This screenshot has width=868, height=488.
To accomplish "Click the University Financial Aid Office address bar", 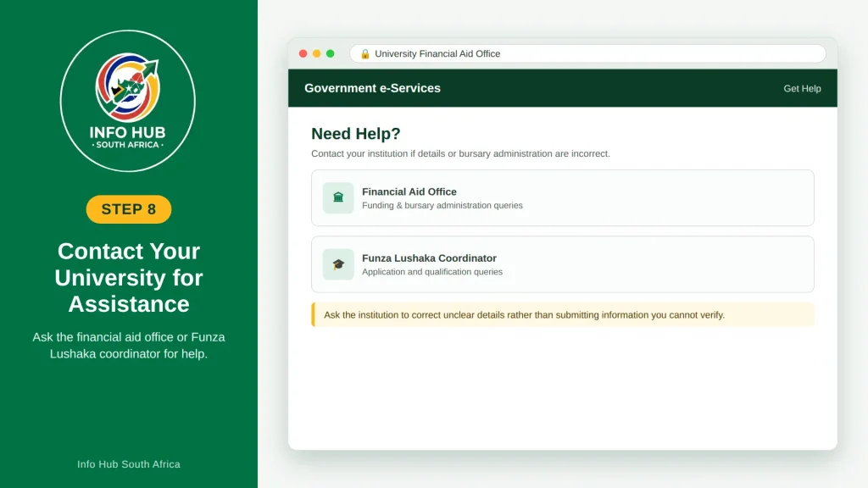I will click(588, 53).
